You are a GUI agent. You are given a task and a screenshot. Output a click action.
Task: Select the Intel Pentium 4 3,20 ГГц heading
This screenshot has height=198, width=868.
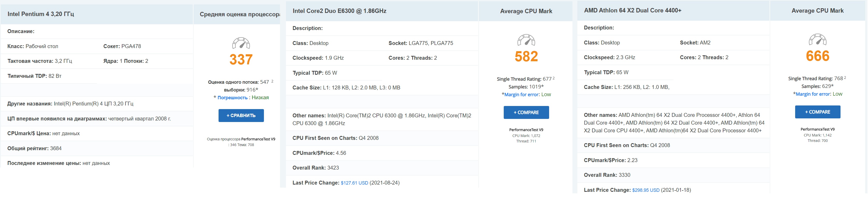(x=41, y=14)
